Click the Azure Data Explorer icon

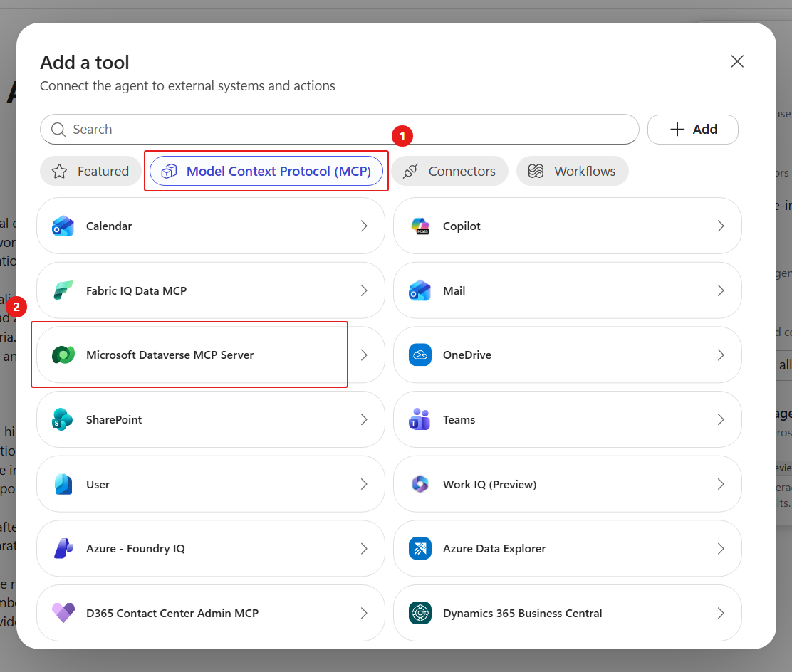[x=420, y=548]
